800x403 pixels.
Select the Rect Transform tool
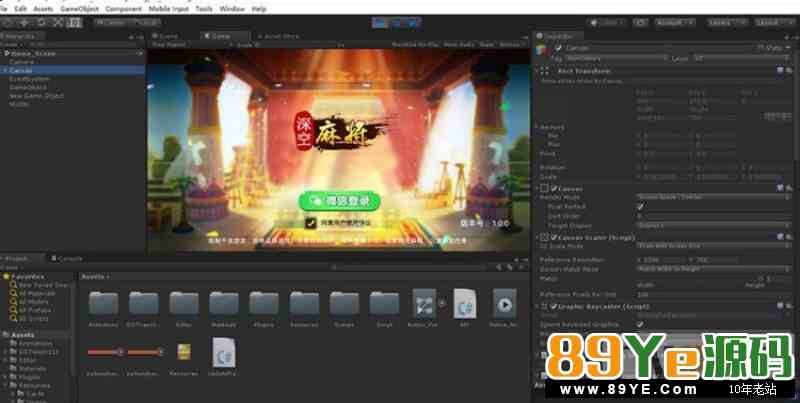[x=75, y=22]
